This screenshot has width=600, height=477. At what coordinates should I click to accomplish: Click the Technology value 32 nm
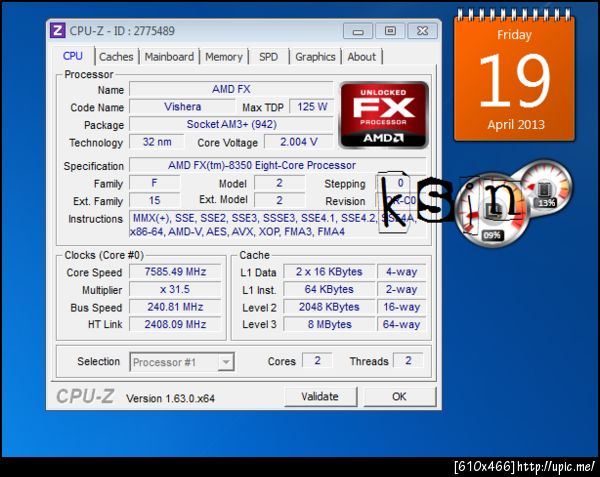point(157,142)
